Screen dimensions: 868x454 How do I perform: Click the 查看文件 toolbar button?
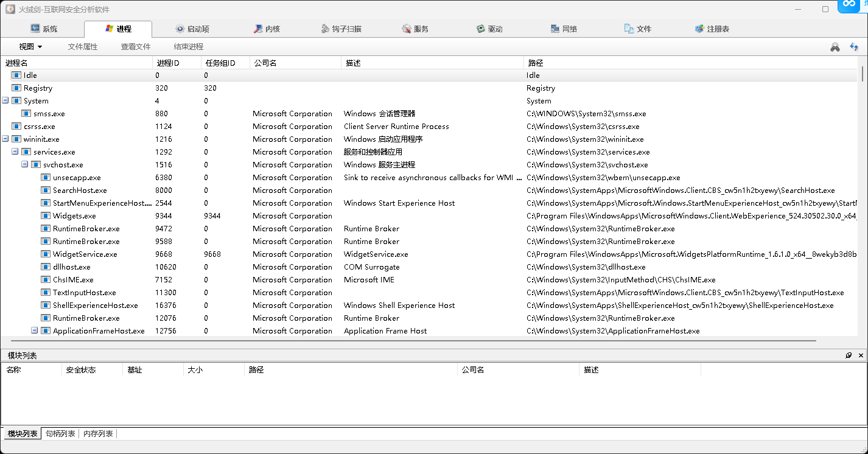[x=136, y=47]
